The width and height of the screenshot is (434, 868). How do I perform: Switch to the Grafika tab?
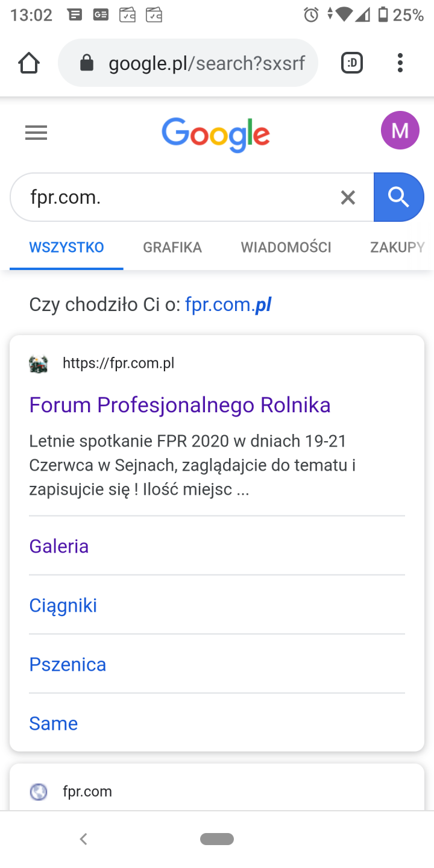(x=172, y=247)
